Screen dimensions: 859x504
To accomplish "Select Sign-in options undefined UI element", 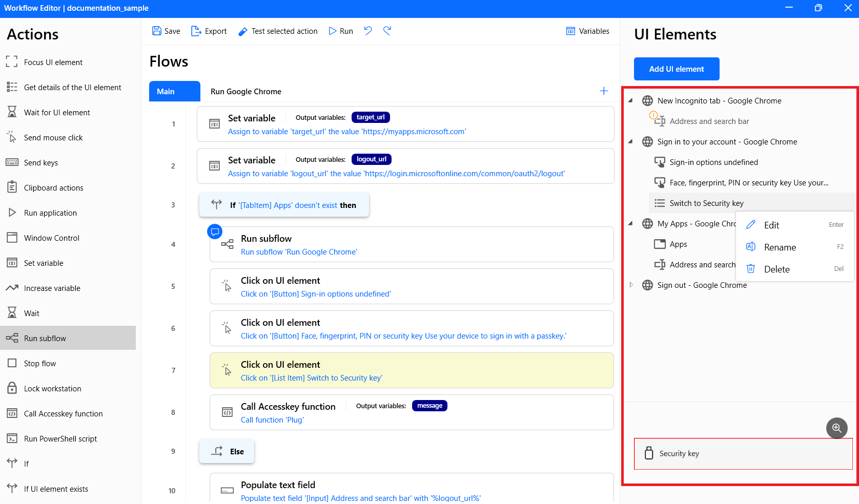I will pyautogui.click(x=713, y=162).
